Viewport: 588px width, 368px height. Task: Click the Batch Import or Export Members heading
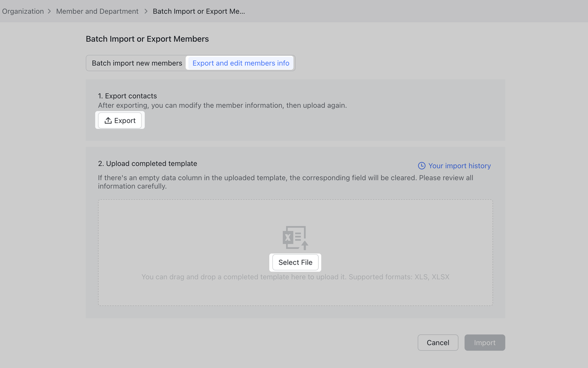pos(147,39)
